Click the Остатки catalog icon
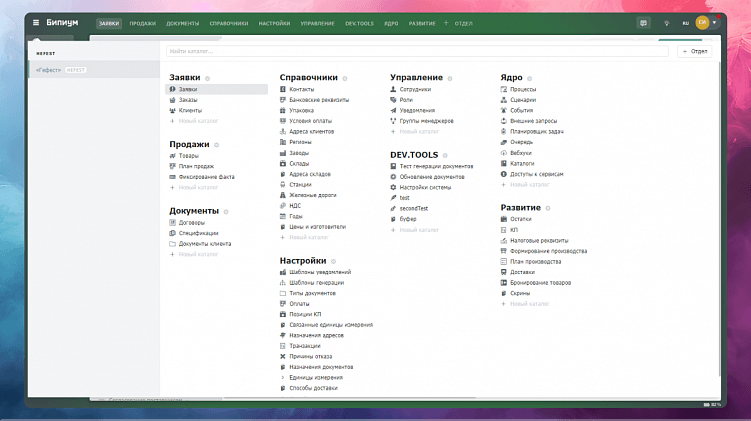This screenshot has height=421, width=751. click(503, 219)
